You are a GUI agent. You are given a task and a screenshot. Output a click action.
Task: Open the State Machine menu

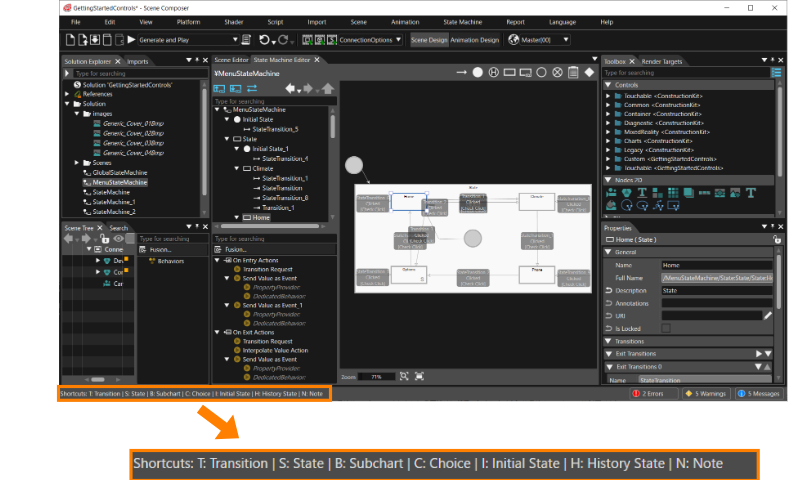[x=462, y=22]
